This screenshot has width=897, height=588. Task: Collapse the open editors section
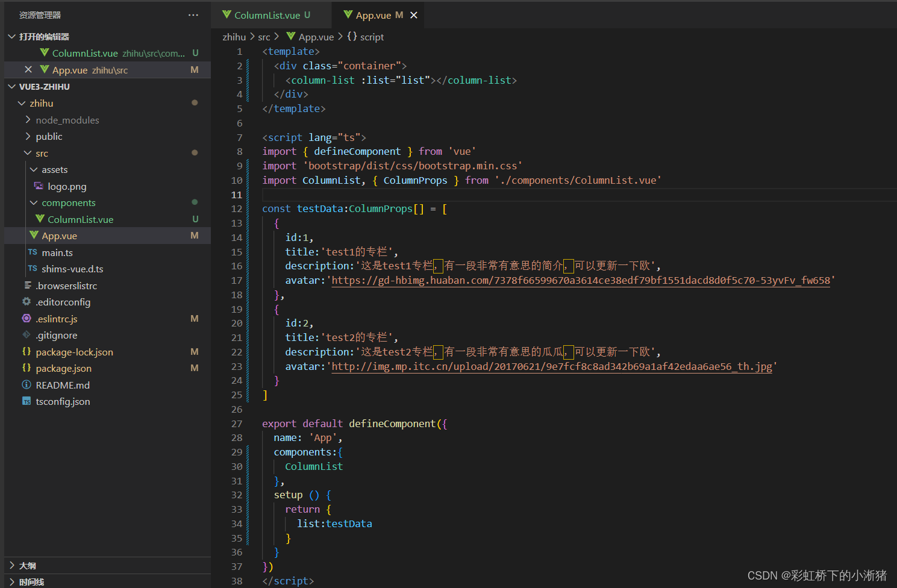(x=11, y=37)
